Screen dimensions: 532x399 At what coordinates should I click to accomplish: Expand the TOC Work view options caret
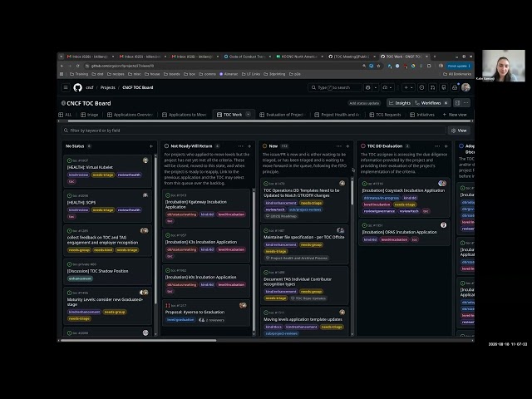[x=248, y=115]
